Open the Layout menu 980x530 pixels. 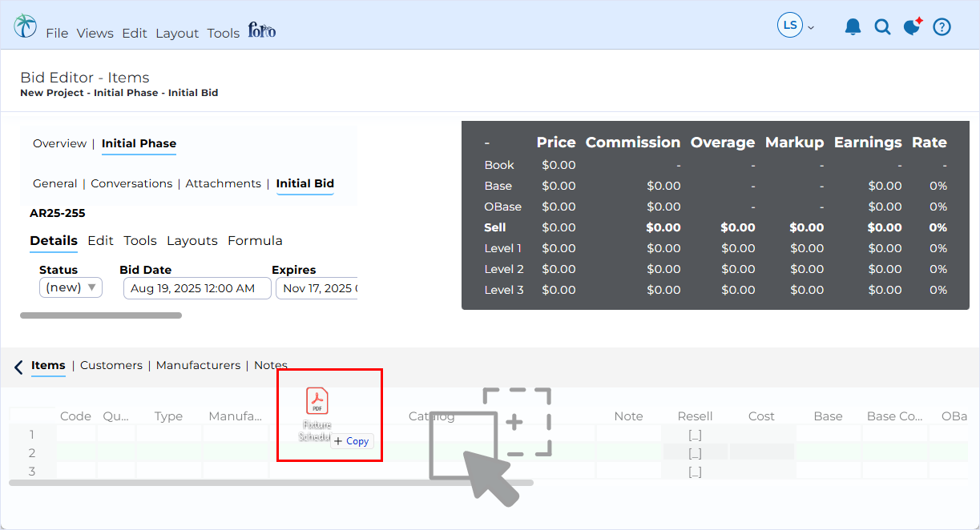coord(177,33)
